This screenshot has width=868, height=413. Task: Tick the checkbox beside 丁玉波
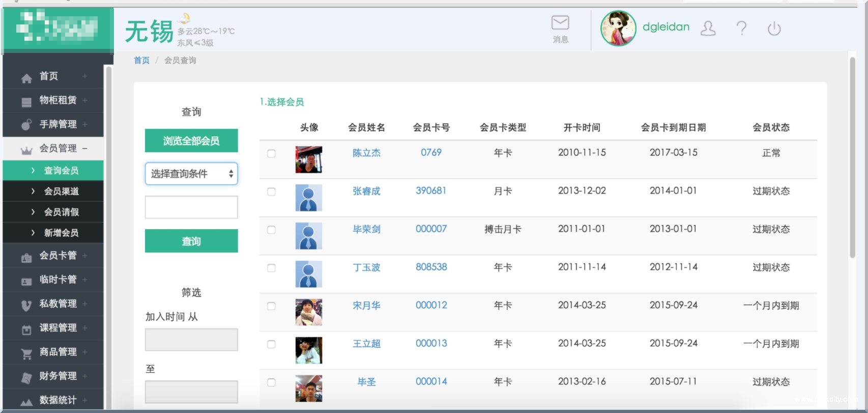pos(272,268)
